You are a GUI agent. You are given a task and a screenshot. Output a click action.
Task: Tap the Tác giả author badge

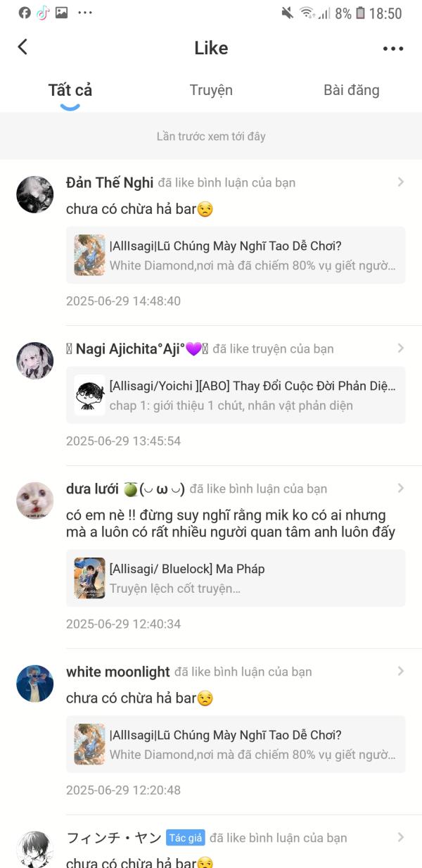pos(185,838)
